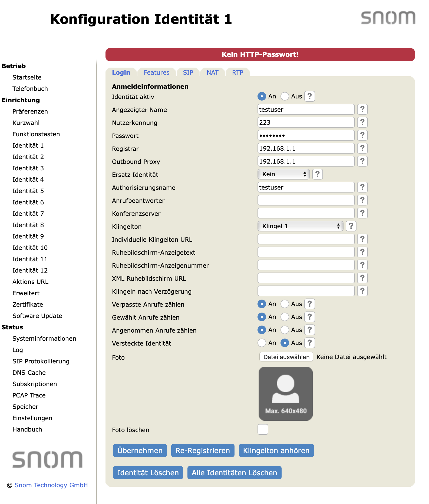Switch to the SIP tab

pos(188,72)
